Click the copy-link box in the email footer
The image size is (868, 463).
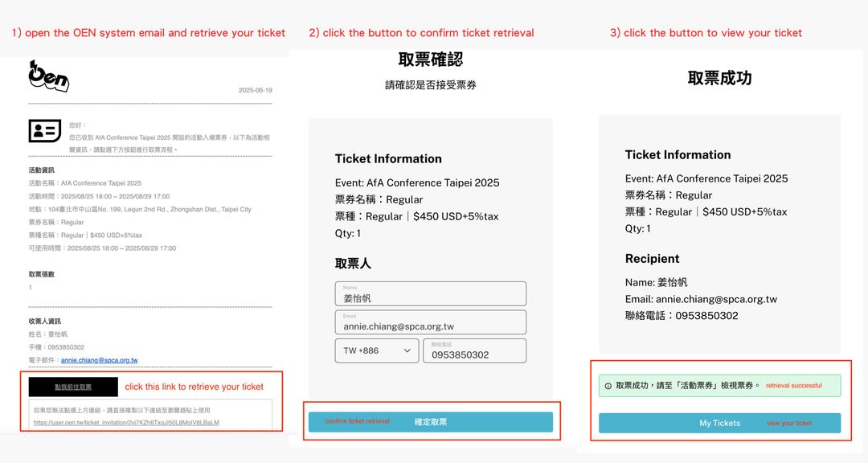pos(151,414)
